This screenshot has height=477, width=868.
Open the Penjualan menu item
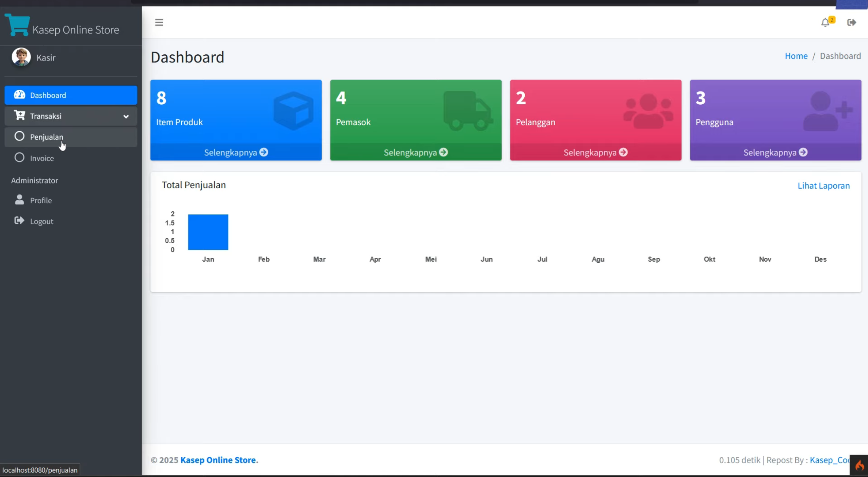pos(71,137)
